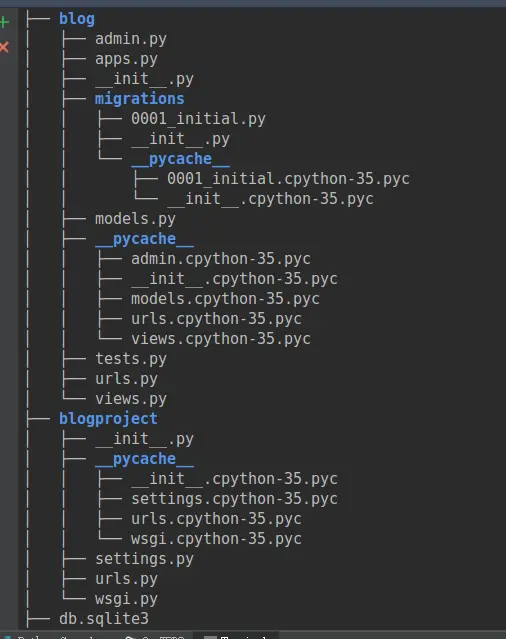Click wsgi.py in the tree listing
The height and width of the screenshot is (639, 506).
126,599
